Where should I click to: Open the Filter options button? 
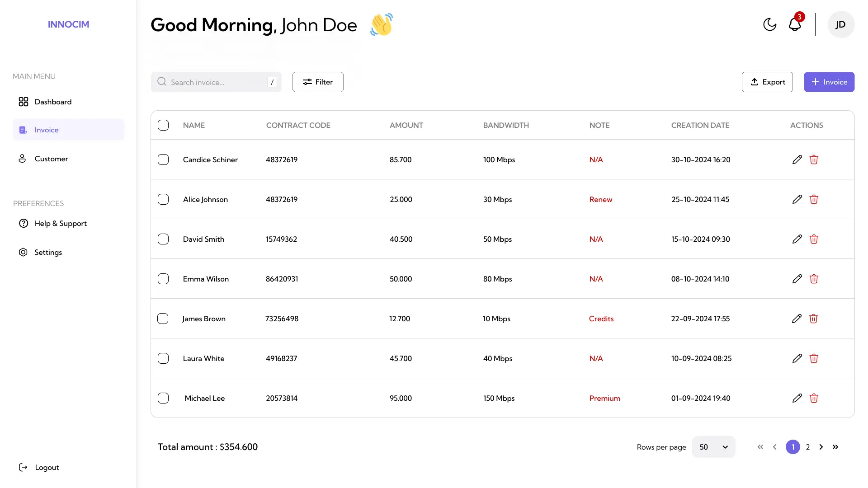pos(318,82)
